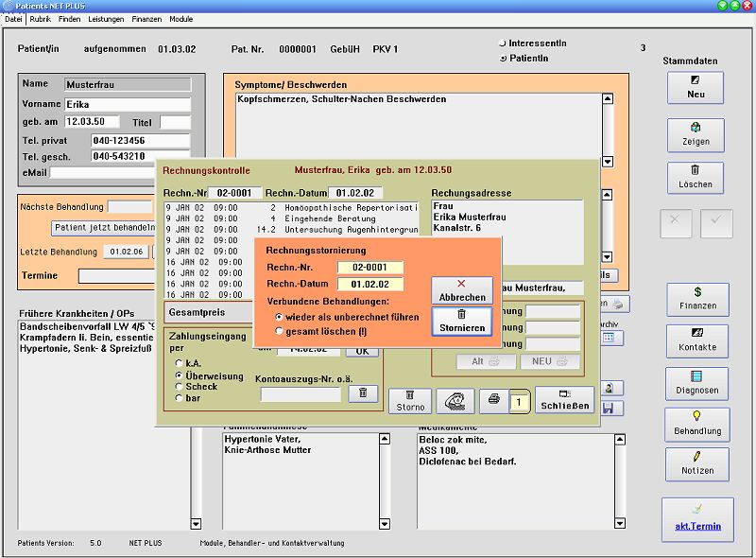Open the Rubrik menu
756x558 pixels.
(x=40, y=19)
